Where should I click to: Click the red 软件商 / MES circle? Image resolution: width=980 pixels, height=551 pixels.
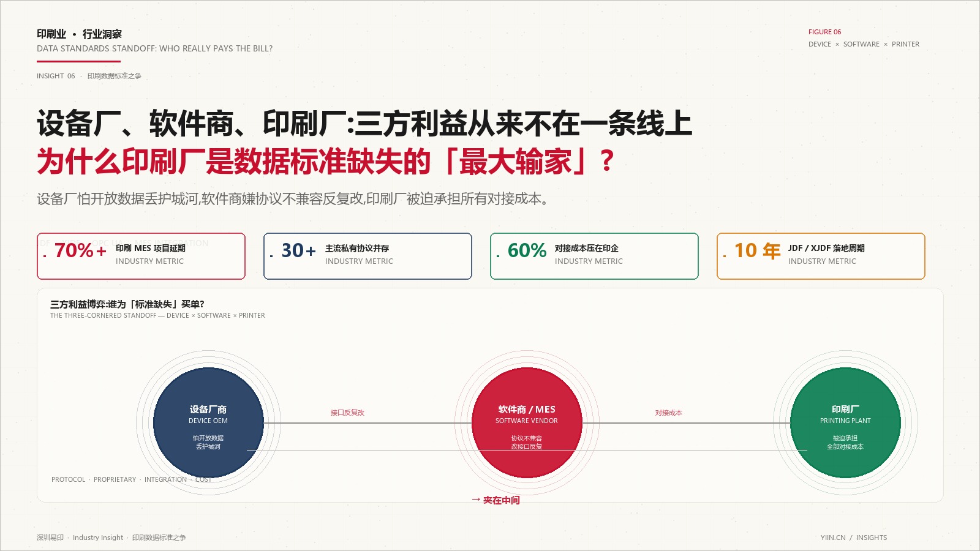coord(527,422)
